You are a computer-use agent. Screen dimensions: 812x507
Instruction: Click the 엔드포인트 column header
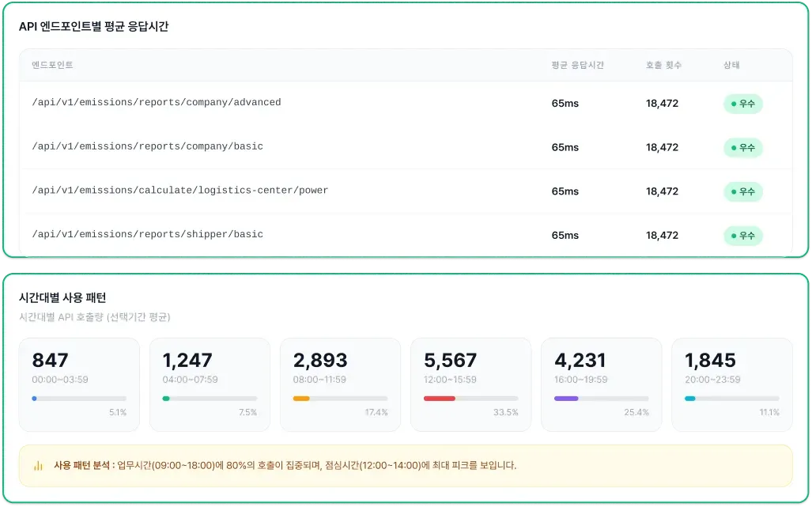(52, 65)
